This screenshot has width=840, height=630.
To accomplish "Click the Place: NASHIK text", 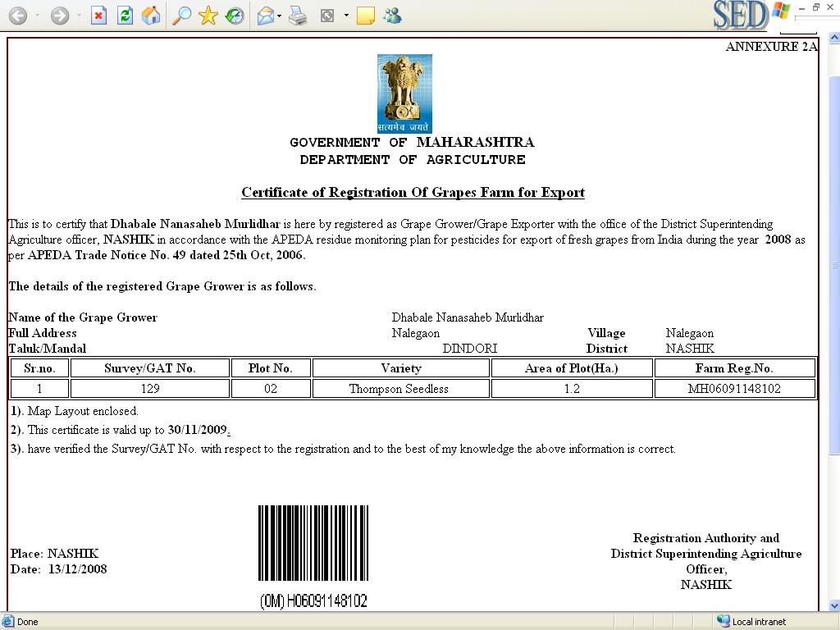I will pyautogui.click(x=55, y=554).
